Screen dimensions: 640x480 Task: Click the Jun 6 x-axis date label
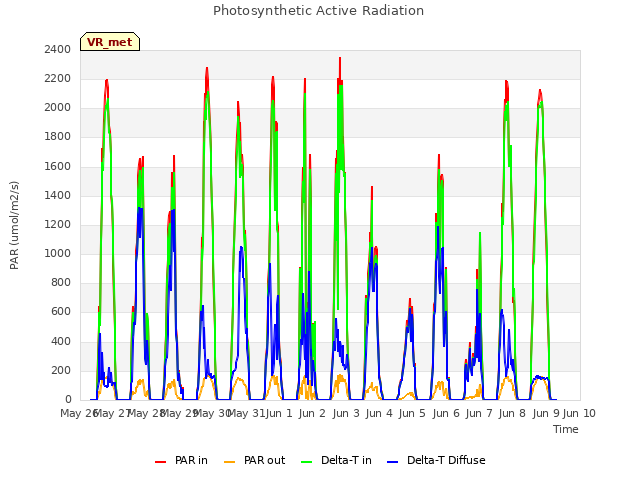[x=446, y=413]
